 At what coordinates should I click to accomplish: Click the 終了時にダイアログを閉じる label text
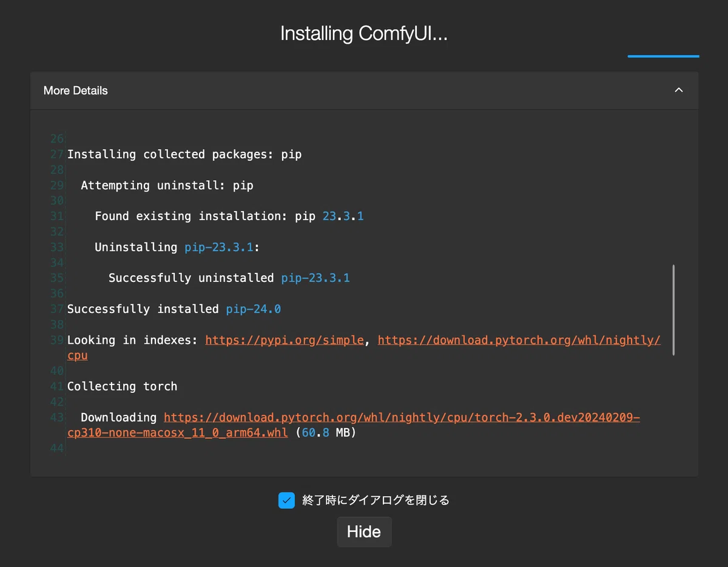[x=376, y=500]
